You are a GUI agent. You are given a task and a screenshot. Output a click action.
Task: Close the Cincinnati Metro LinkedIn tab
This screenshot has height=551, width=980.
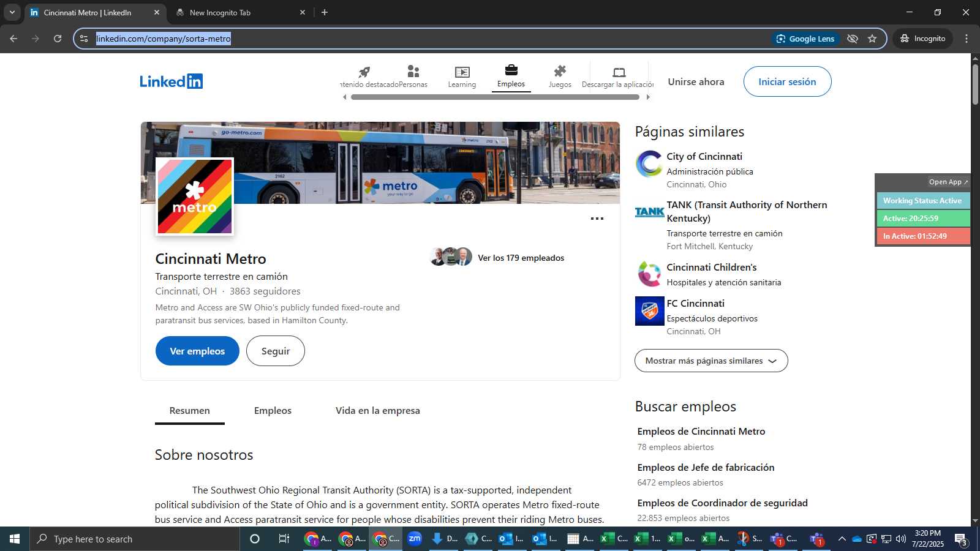(156, 12)
